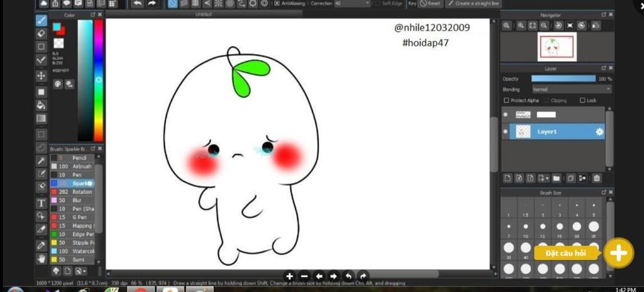Select the Magic Wand tool

[41, 160]
